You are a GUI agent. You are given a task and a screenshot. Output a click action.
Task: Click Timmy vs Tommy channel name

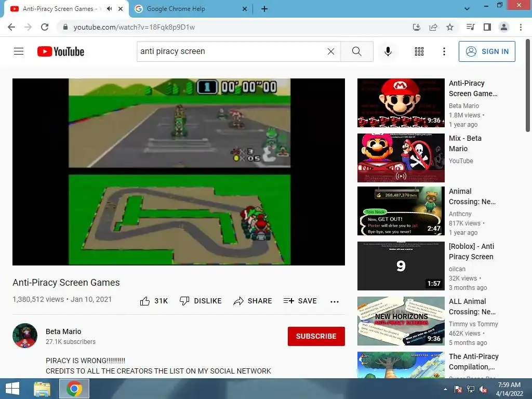point(473,324)
